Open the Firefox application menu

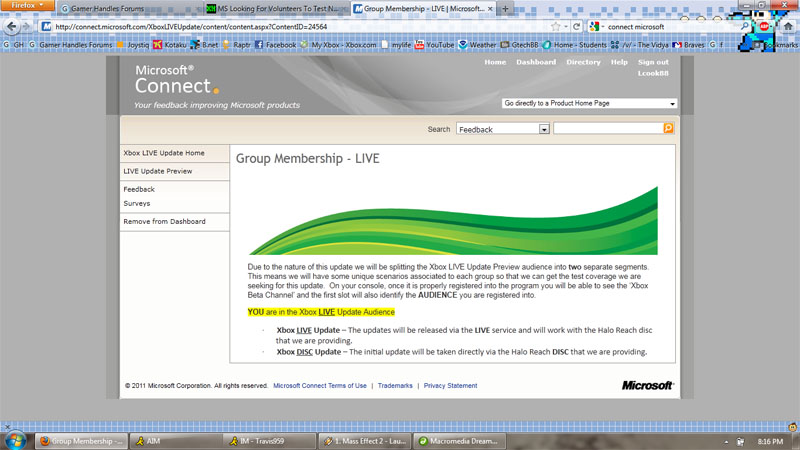click(x=27, y=5)
